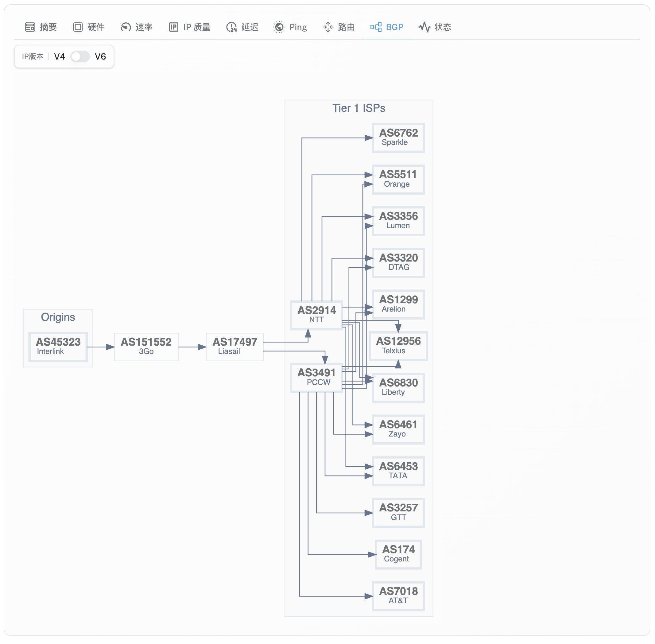Screen dimensions: 655x644
Task: Click the AS12956 Telxius node
Action: pos(398,346)
